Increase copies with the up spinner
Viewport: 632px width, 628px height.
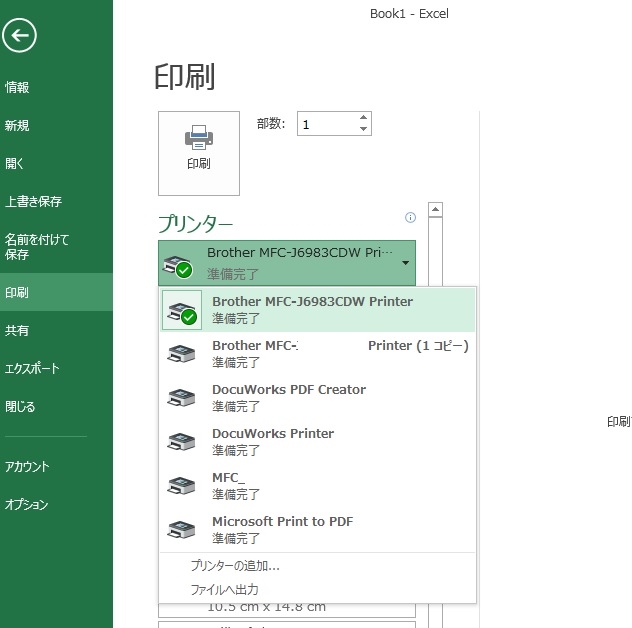click(x=363, y=117)
